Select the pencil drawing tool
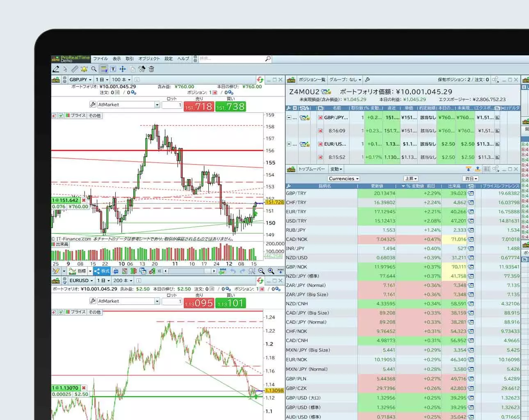Image resolution: width=529 pixels, height=420 pixels. [56, 69]
